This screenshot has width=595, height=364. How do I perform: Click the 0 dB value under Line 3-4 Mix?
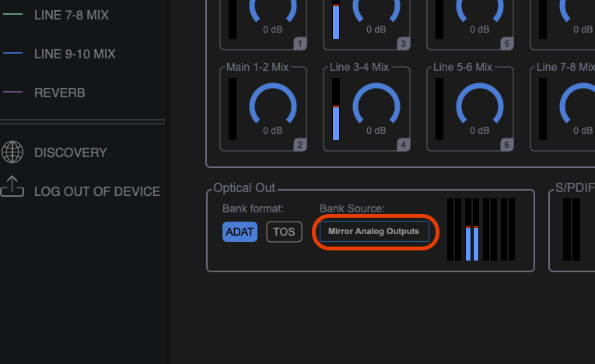coord(376,131)
